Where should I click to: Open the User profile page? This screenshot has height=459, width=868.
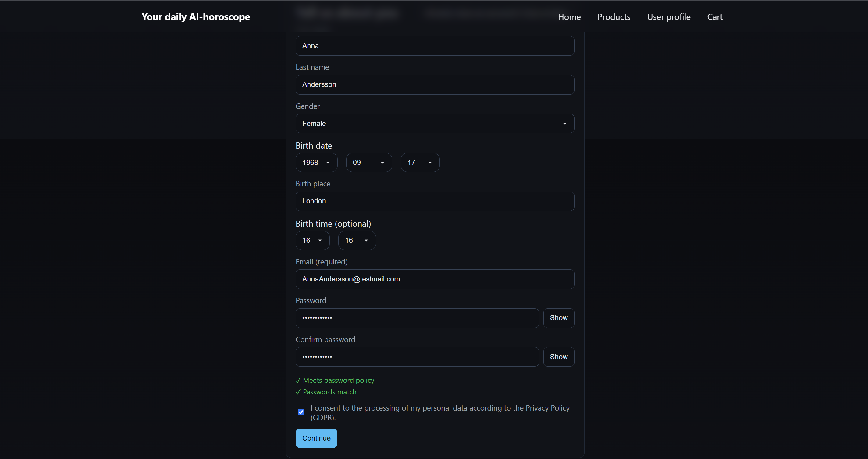(x=668, y=17)
